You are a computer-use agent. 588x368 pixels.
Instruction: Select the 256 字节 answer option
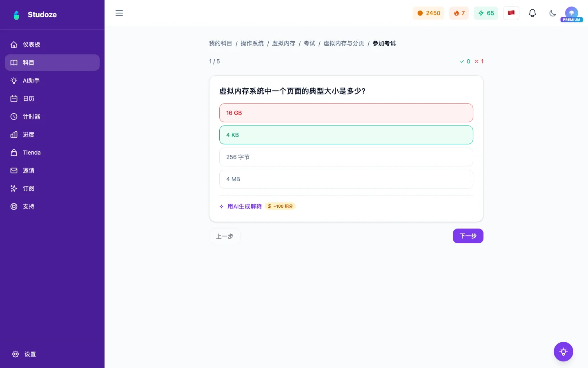tap(346, 157)
